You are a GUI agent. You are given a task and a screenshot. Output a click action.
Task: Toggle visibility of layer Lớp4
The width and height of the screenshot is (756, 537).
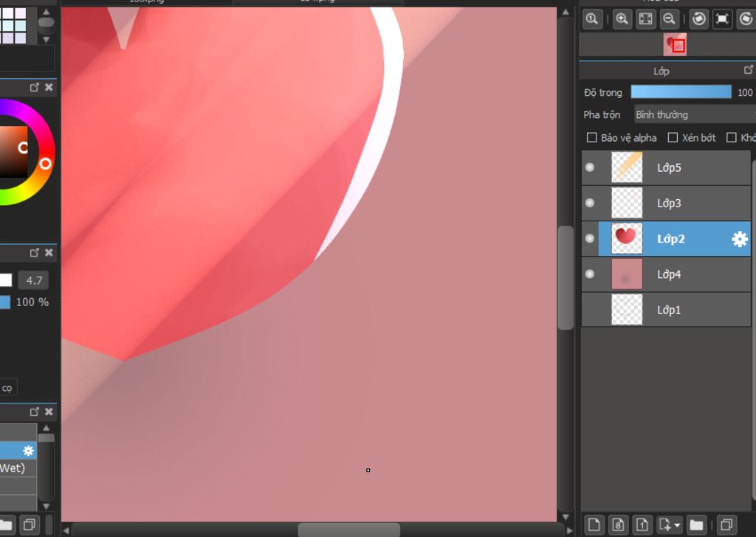point(590,274)
